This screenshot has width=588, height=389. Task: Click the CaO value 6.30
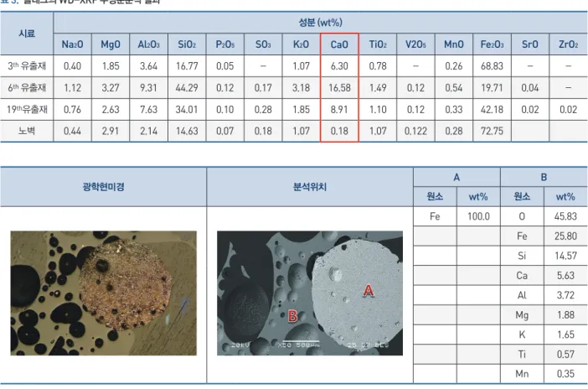(339, 66)
